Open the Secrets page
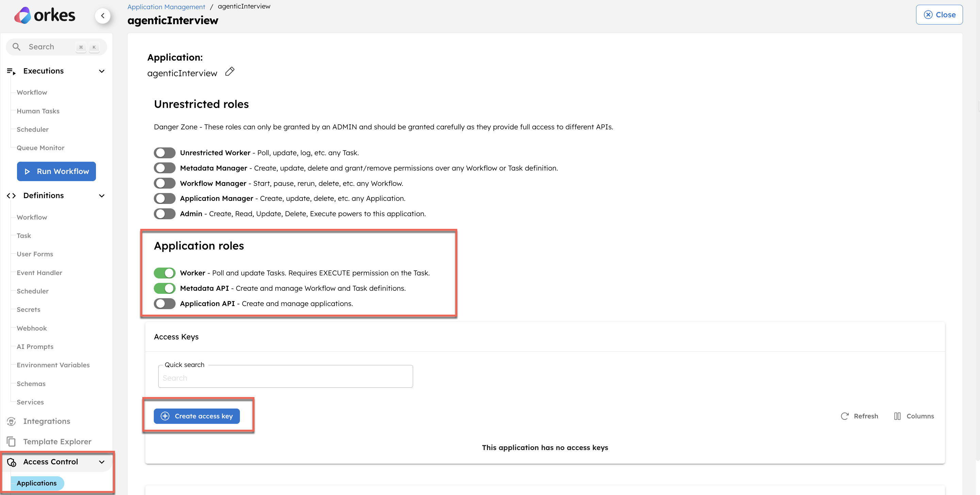This screenshot has width=980, height=495. point(29,310)
